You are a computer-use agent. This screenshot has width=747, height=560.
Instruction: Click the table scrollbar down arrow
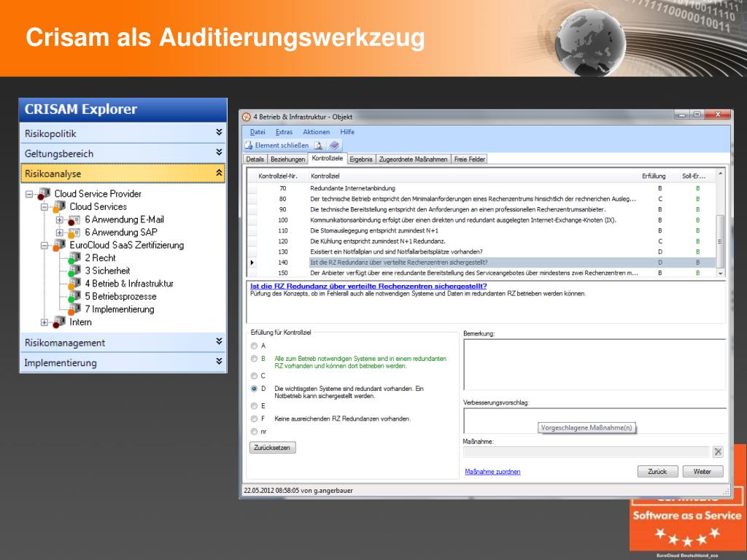(720, 273)
